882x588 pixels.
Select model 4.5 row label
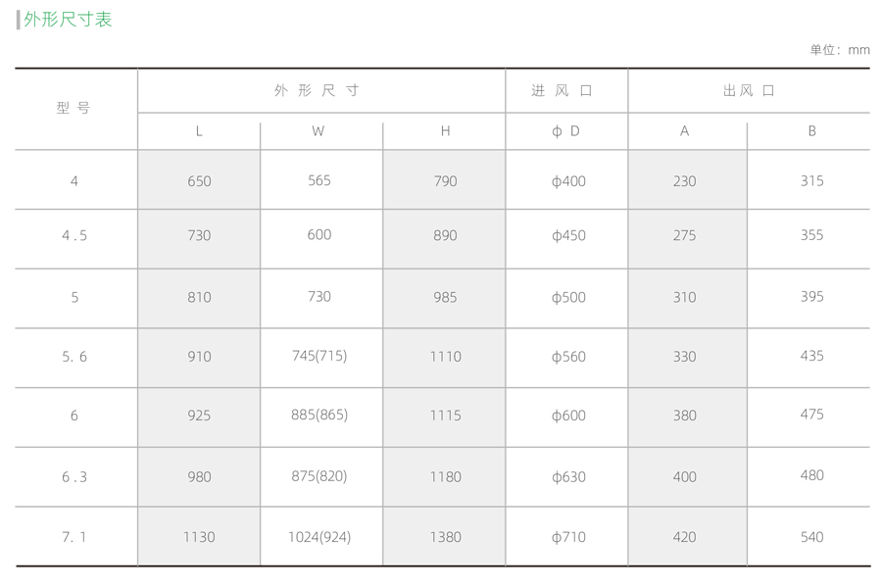74,236
